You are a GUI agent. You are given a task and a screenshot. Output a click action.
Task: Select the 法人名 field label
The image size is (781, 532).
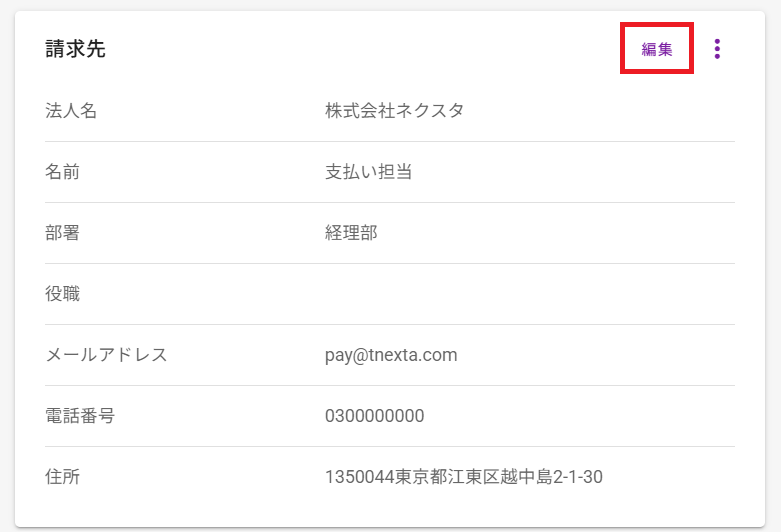click(x=71, y=111)
